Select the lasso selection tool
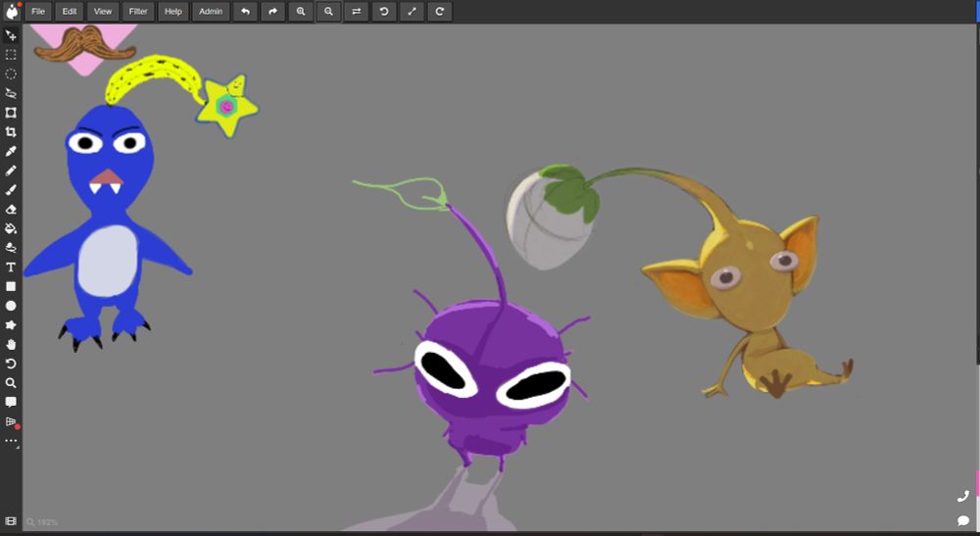Image resolution: width=980 pixels, height=536 pixels. [11, 94]
